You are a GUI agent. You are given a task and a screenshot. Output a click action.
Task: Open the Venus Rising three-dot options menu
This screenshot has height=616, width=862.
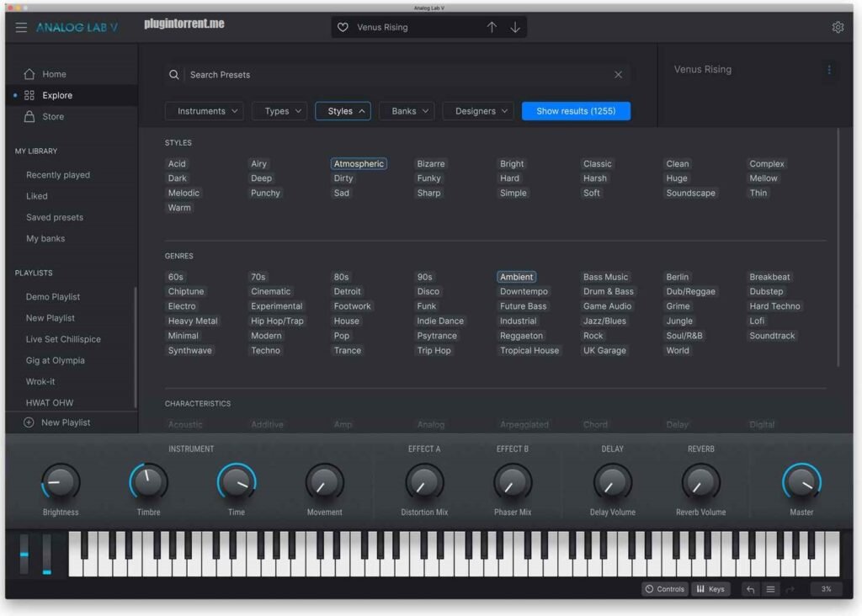coord(829,70)
